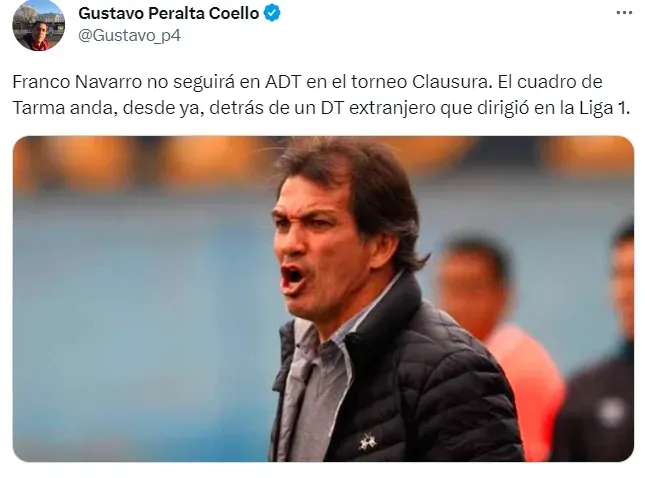Image resolution: width=645 pixels, height=478 pixels.
Task: Click the words "Franco Navarro" in the tweet
Action: coord(77,82)
